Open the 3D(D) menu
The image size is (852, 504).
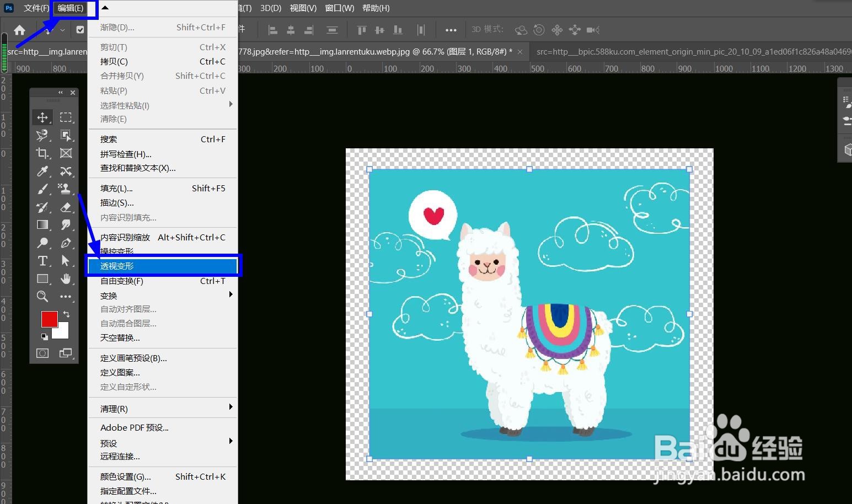tap(271, 8)
